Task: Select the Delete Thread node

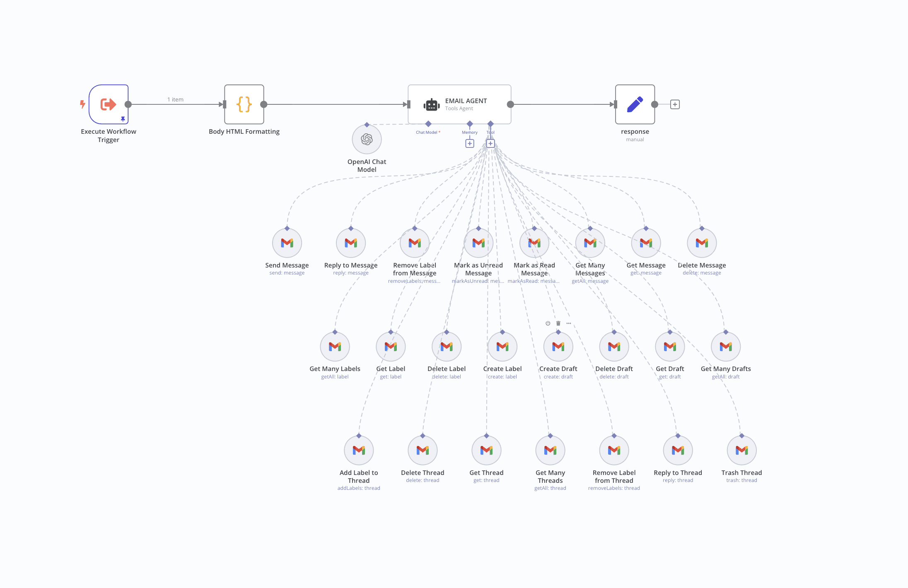Action: click(x=423, y=450)
